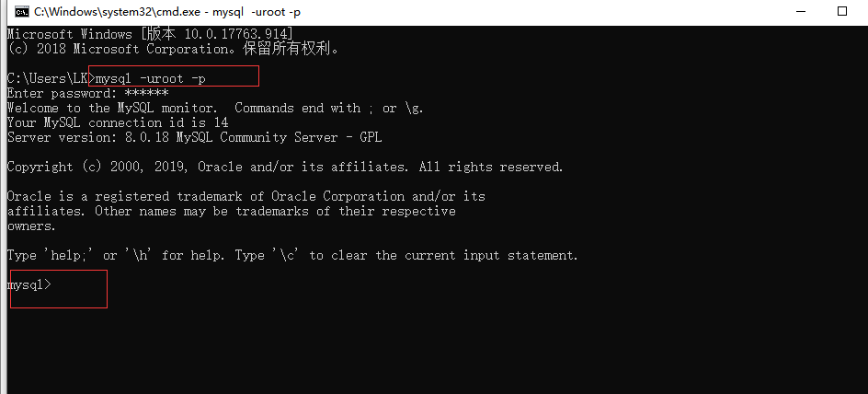868x394 pixels.
Task: Click the 'Type help;' instruction line
Action: pos(292,256)
